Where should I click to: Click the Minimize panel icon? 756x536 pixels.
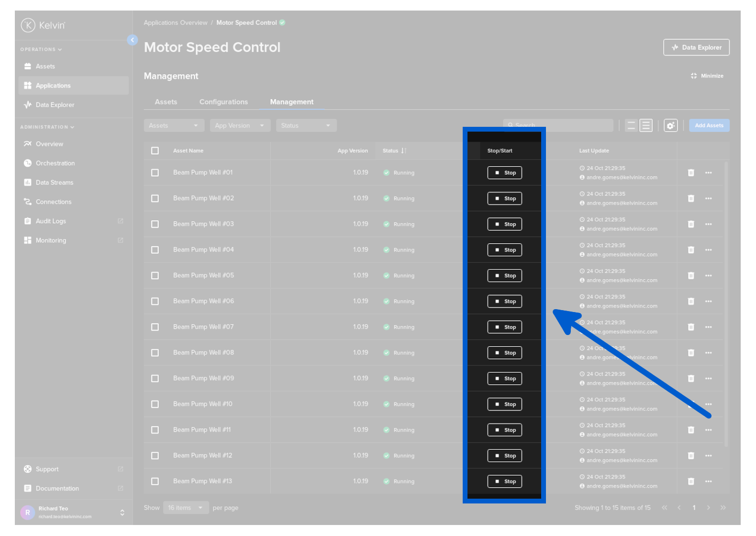707,76
